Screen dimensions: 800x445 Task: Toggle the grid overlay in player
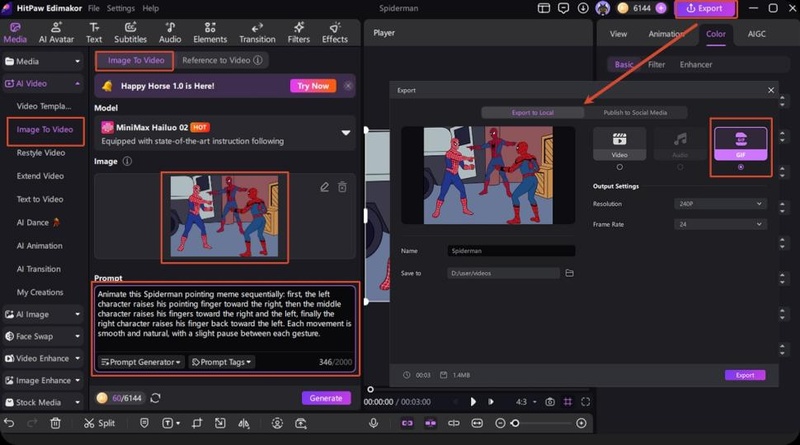click(568, 402)
